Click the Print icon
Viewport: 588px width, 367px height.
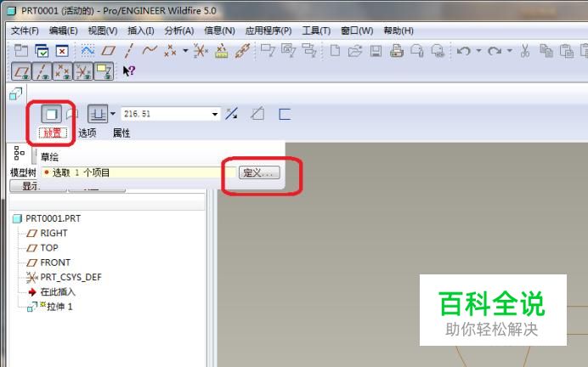coord(396,50)
